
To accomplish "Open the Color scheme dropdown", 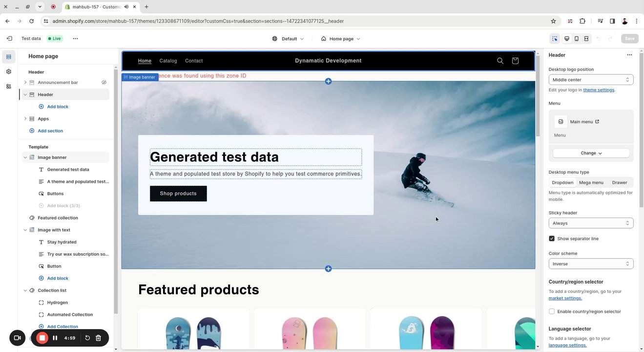I will tap(591, 264).
